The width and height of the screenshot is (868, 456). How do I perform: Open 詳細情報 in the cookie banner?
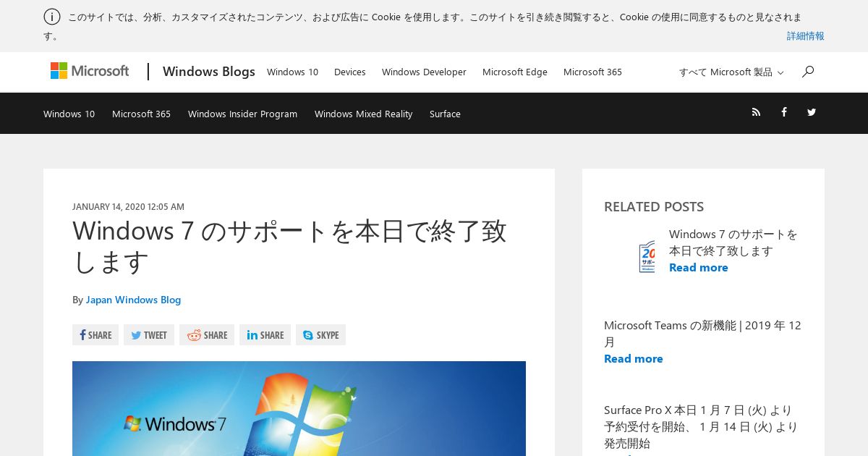805,35
